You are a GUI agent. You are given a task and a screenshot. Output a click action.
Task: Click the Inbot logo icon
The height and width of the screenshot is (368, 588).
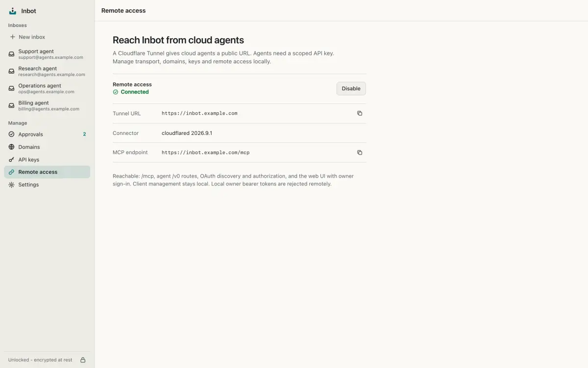coord(13,11)
